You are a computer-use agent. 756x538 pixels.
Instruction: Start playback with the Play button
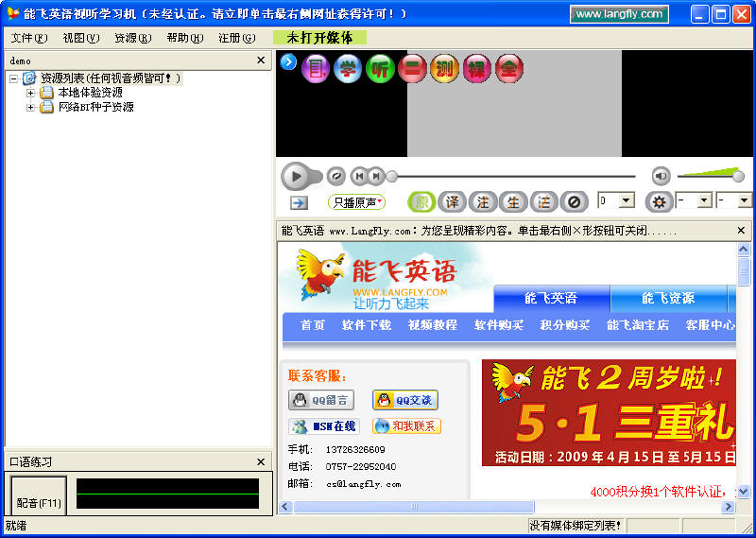(x=295, y=177)
